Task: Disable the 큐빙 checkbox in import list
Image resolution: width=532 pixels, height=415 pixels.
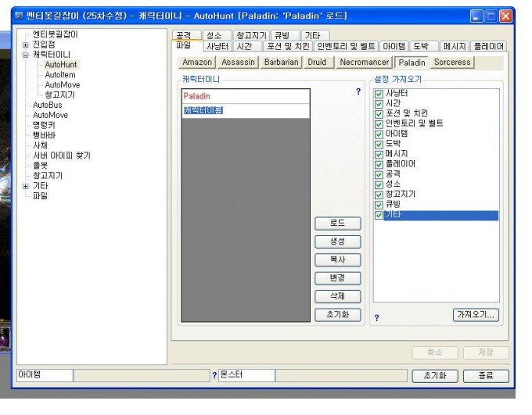Action: click(x=379, y=205)
